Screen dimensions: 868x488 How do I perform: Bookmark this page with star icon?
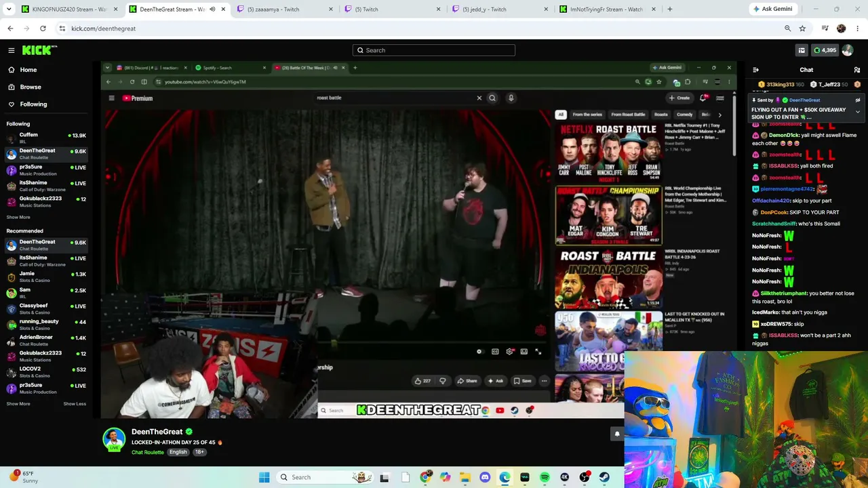click(802, 28)
